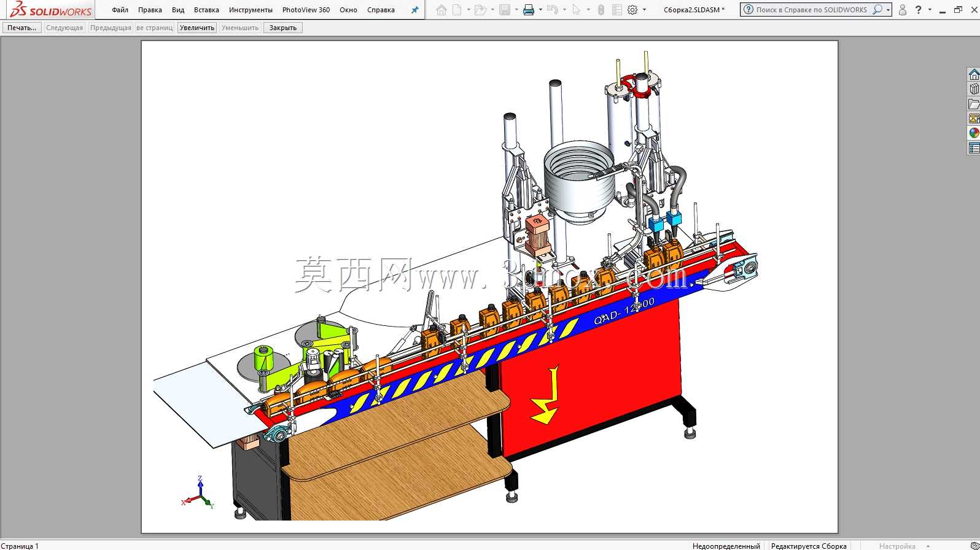This screenshot has height=550, width=980.
Task: Expand the help search dropdown arrow
Action: 888,10
